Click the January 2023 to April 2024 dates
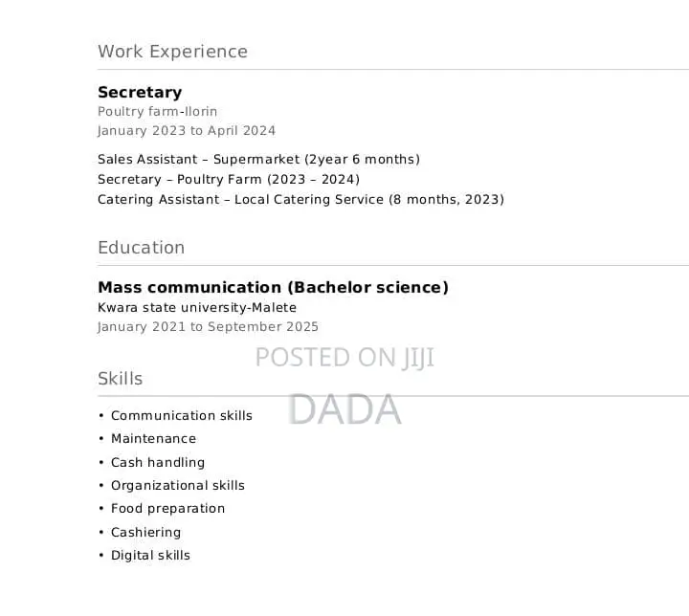 [x=187, y=131]
